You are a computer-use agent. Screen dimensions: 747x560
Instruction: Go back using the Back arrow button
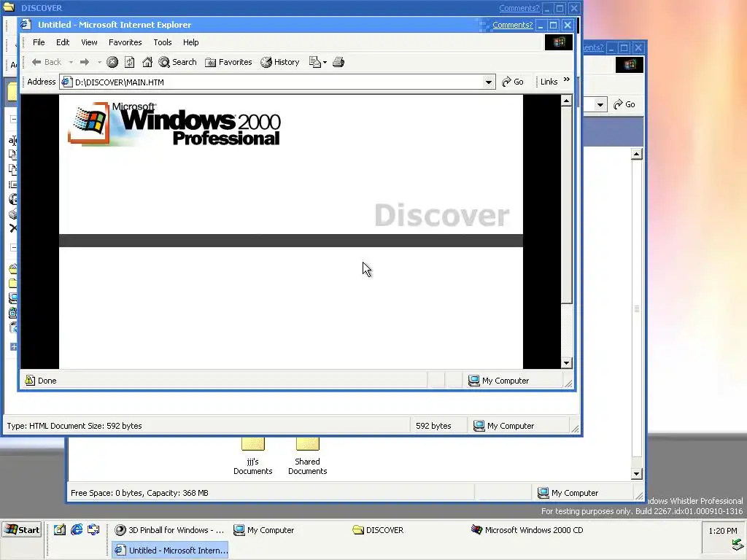pos(46,62)
